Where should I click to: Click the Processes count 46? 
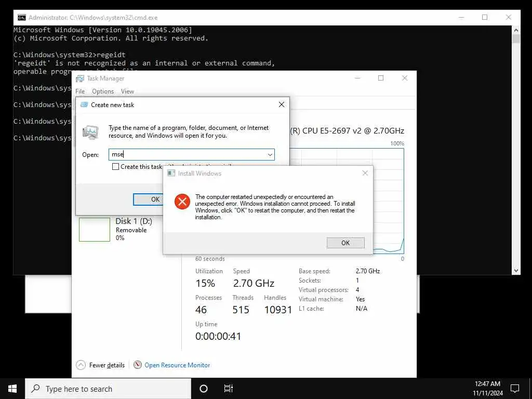pos(201,310)
